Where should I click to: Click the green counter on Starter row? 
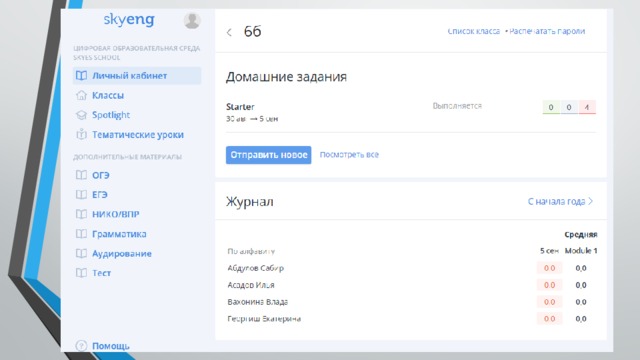pos(551,107)
